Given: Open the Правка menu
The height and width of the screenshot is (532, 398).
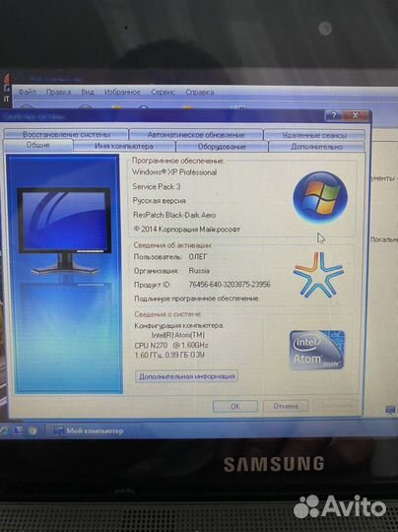Looking at the screenshot, I should tap(58, 92).
